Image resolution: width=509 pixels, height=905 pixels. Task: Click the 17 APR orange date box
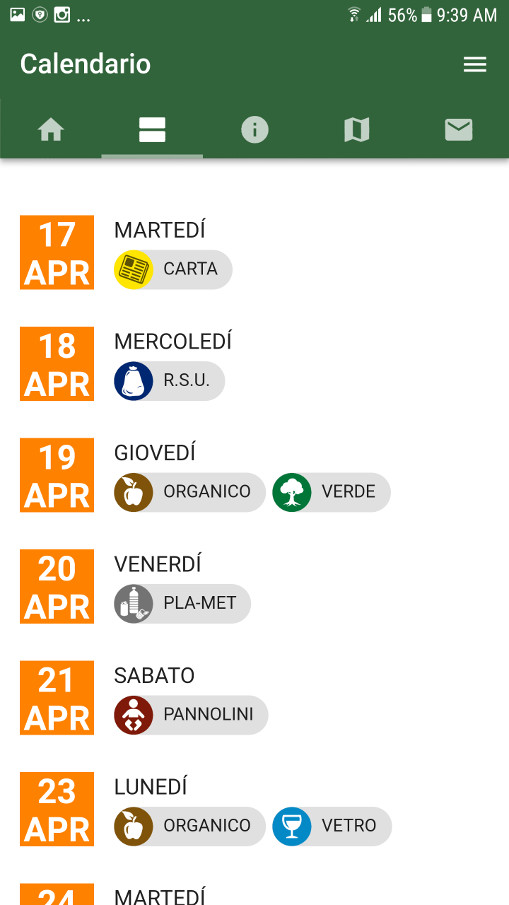point(57,252)
